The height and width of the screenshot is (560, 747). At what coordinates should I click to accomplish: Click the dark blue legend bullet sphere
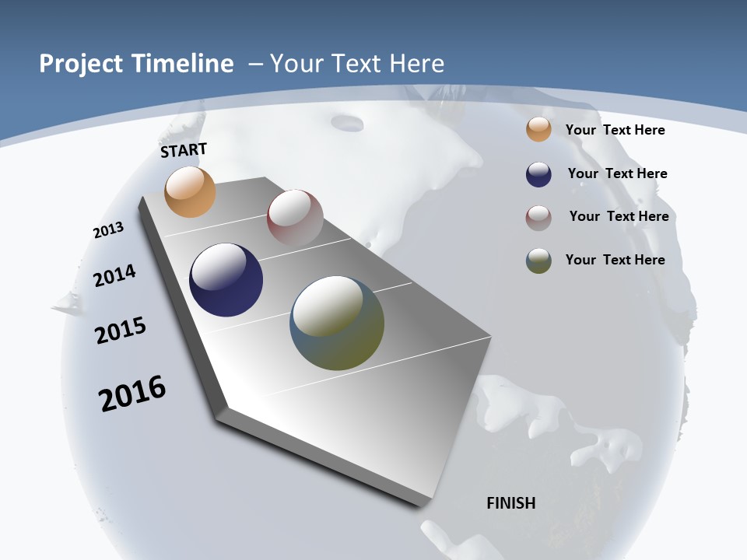538,174
